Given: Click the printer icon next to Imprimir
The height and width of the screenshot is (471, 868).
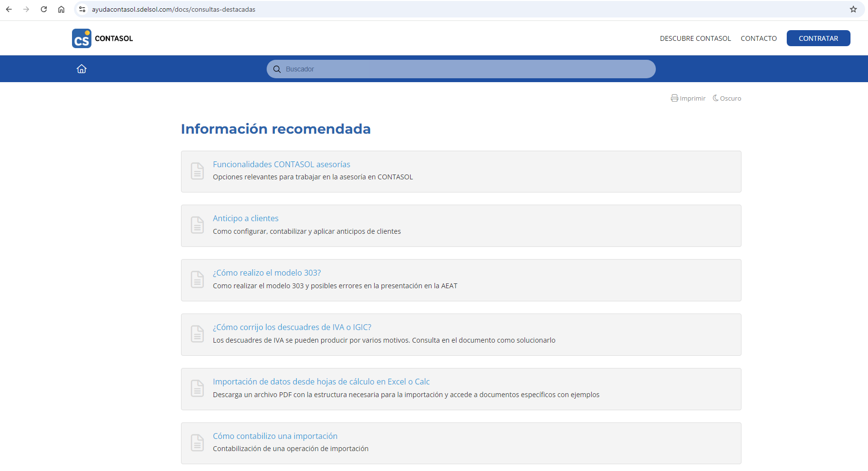Looking at the screenshot, I should [674, 98].
